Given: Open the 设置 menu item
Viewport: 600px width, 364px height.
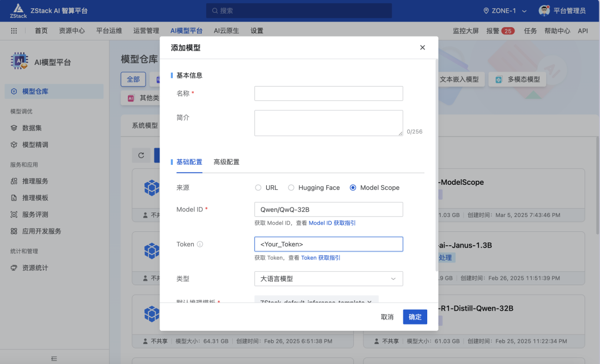Looking at the screenshot, I should coord(257,31).
